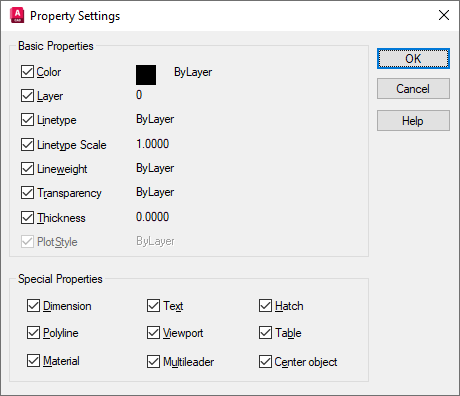460x396 pixels.
Task: Open Help for Property Settings
Action: point(413,121)
